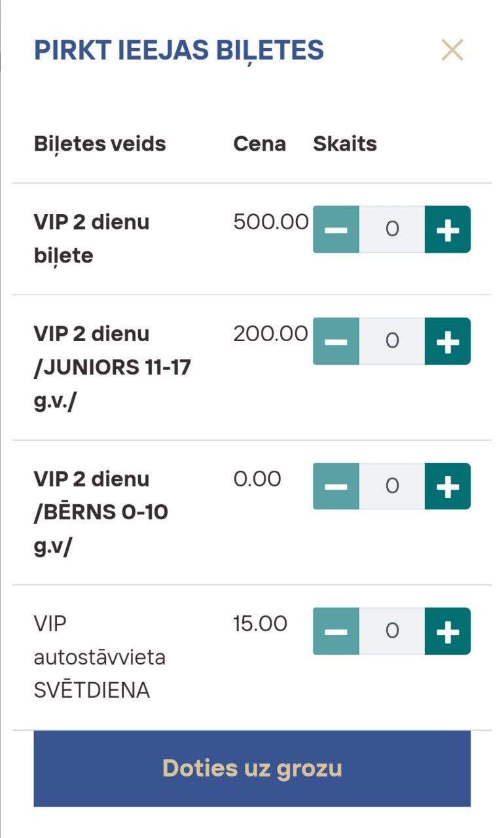Click the VIP 2 dienu BĒRNS label
The width and height of the screenshot is (504, 838).
pos(101,512)
